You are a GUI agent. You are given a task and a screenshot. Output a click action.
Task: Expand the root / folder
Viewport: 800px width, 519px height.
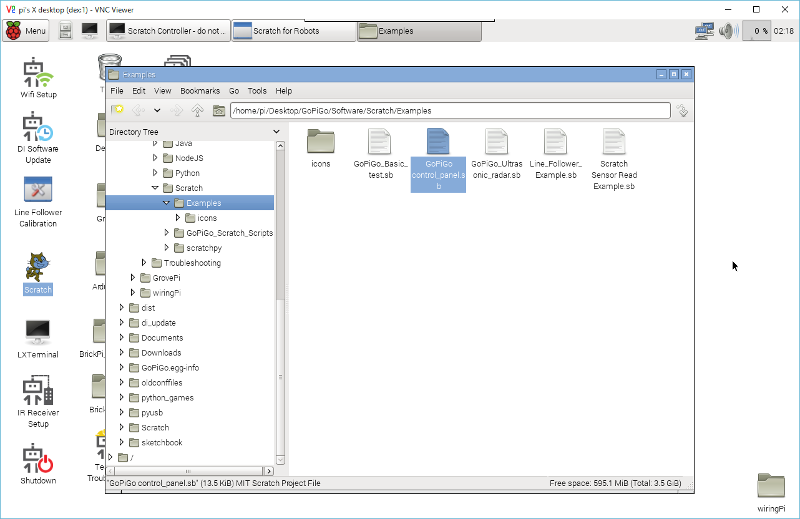point(110,457)
